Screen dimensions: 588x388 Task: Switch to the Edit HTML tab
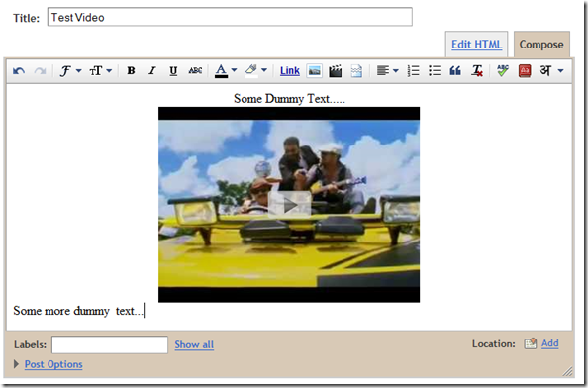click(x=476, y=45)
